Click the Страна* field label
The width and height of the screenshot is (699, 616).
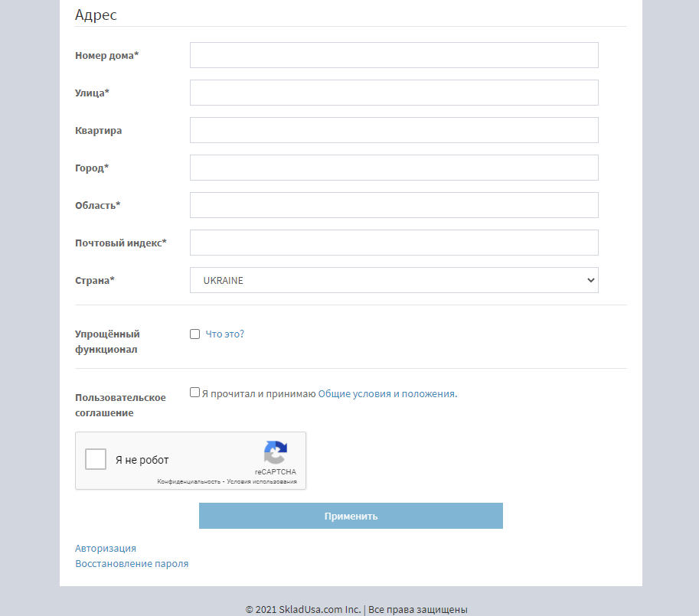click(x=95, y=280)
